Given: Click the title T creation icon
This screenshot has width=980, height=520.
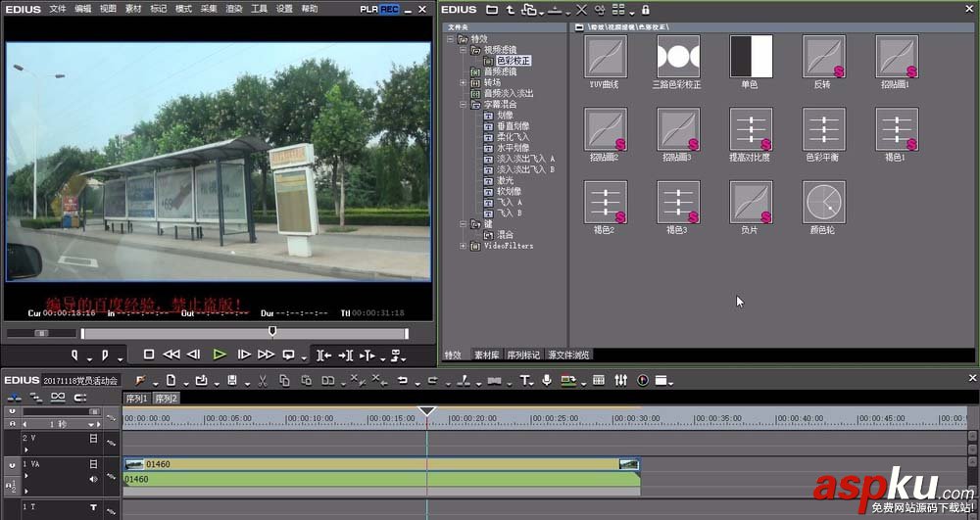Looking at the screenshot, I should click(x=524, y=380).
